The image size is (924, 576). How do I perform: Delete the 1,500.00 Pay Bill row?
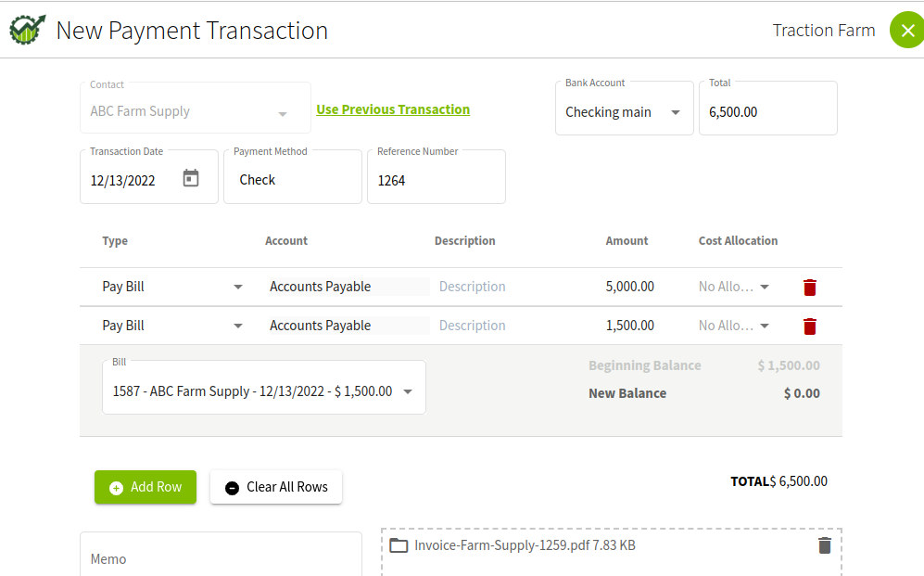(810, 326)
